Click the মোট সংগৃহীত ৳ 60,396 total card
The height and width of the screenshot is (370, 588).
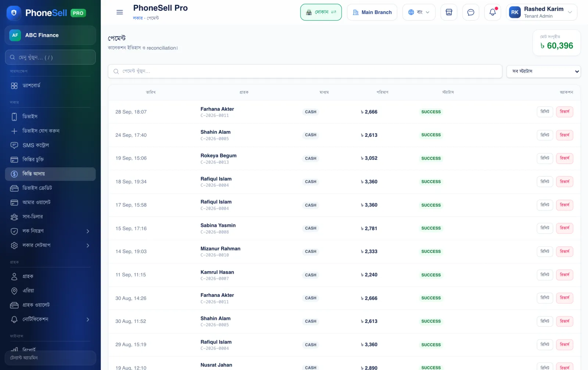[556, 43]
